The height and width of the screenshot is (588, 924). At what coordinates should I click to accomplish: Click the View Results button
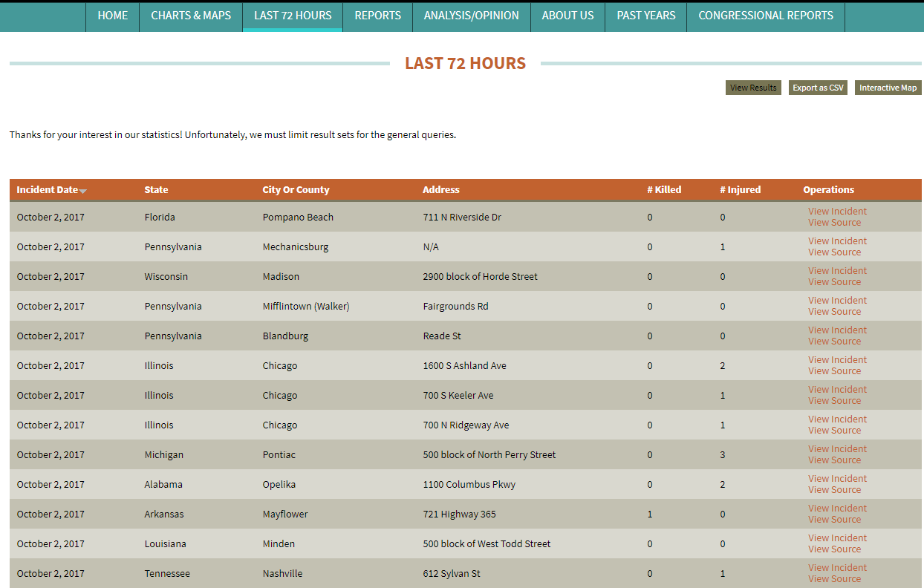pyautogui.click(x=753, y=88)
